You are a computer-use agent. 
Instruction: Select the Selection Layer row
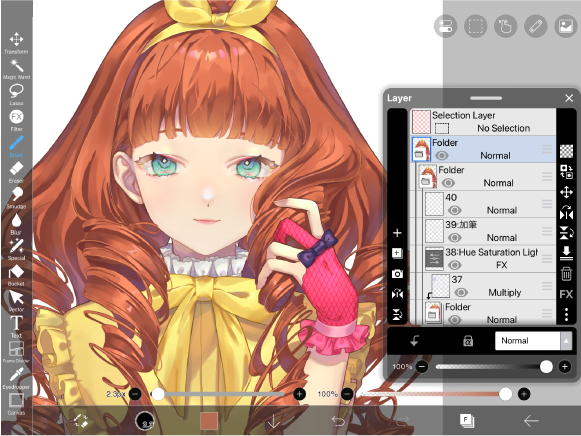click(x=483, y=122)
